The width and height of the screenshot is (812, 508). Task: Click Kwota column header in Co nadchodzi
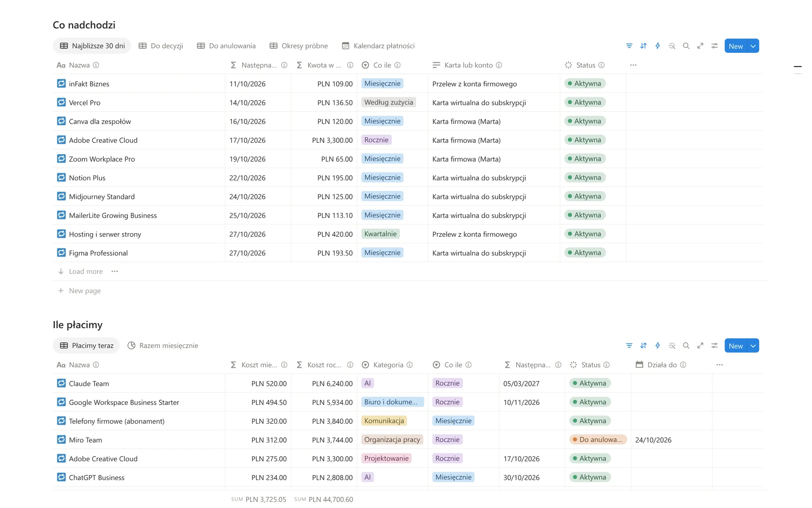point(324,65)
